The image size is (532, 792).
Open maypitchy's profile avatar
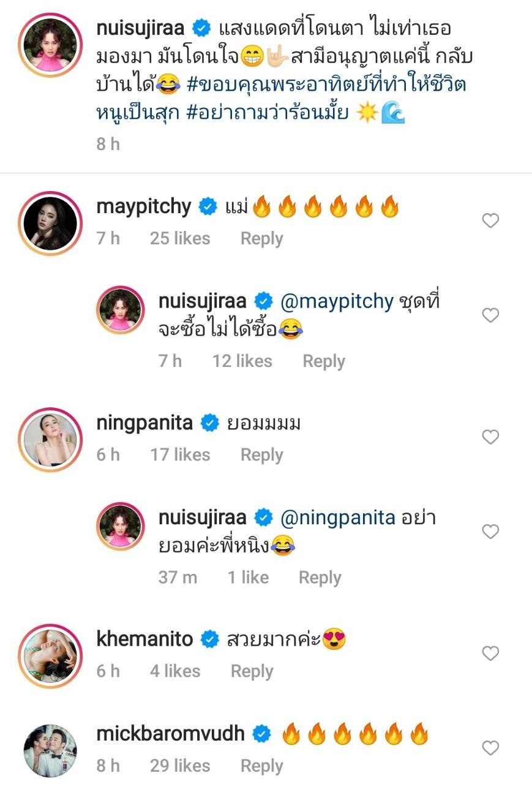click(x=50, y=223)
